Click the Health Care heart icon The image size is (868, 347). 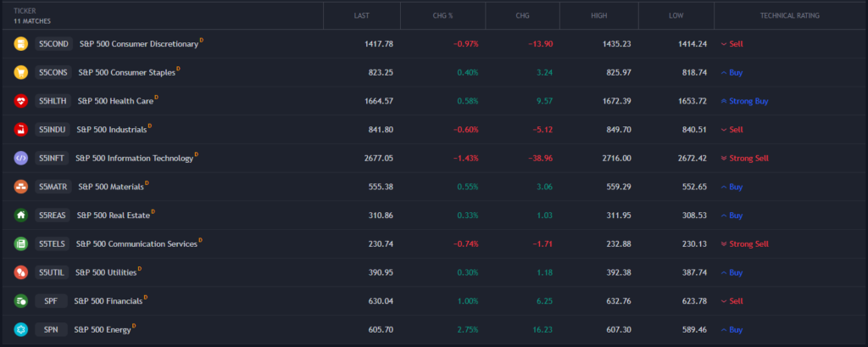coord(21,101)
